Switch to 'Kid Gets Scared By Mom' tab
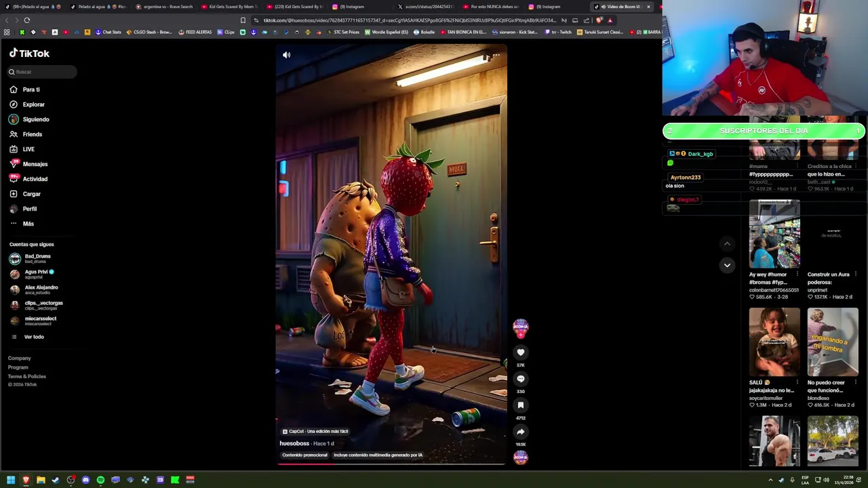The width and height of the screenshot is (868, 488). (x=230, y=7)
